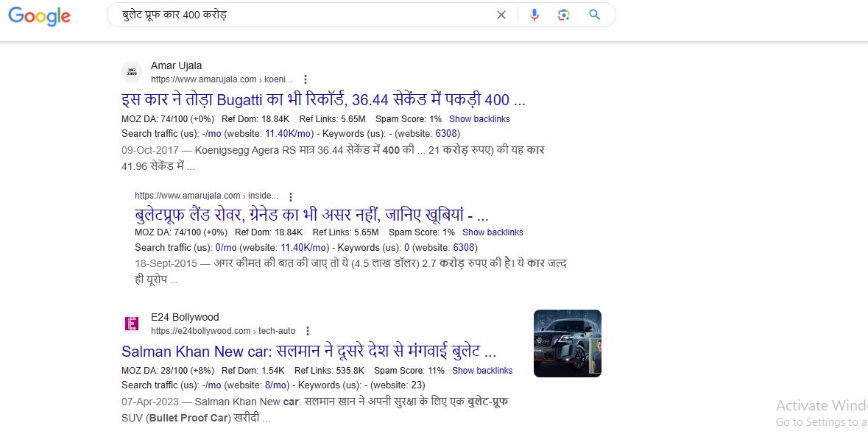868x445 pixels.
Task: Show backlinks for the first Amar Ujala result
Action: coord(479,119)
